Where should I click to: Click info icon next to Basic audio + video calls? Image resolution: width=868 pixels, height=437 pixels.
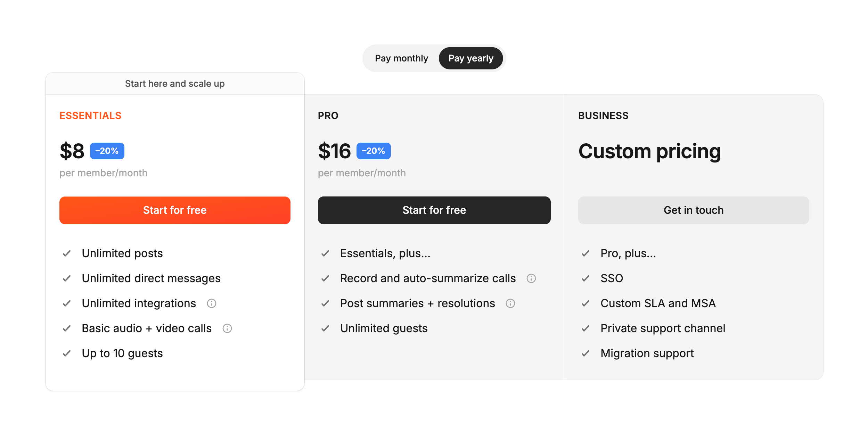227,328
